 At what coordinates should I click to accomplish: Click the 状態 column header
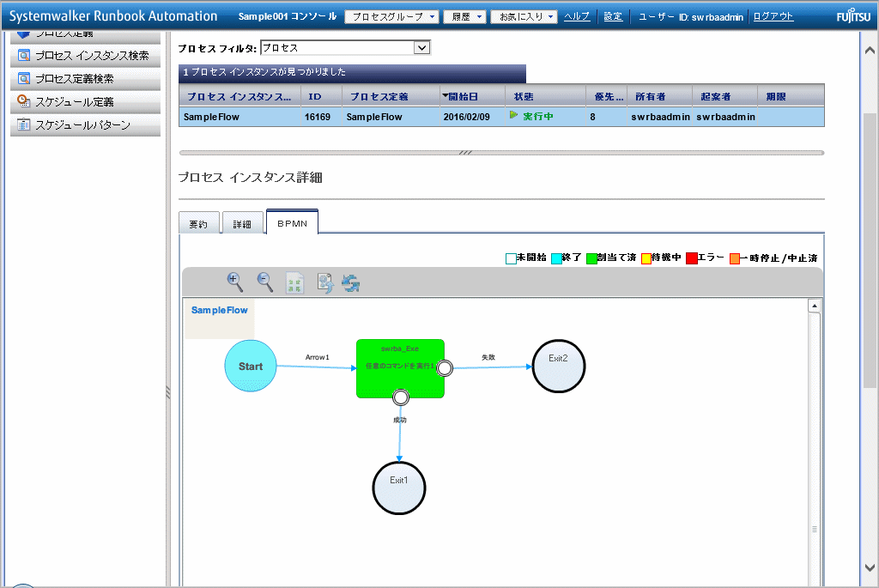545,96
